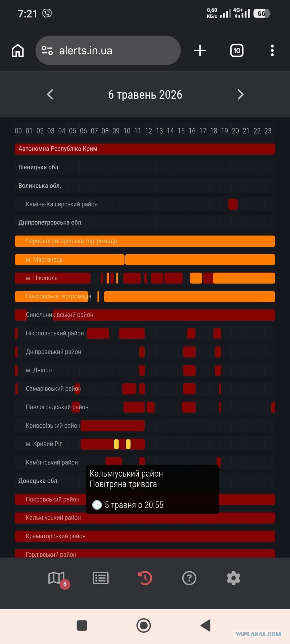The height and width of the screenshot is (644, 290).
Task: Tap the alerts.in.ua address bar
Action: pyautogui.click(x=108, y=51)
